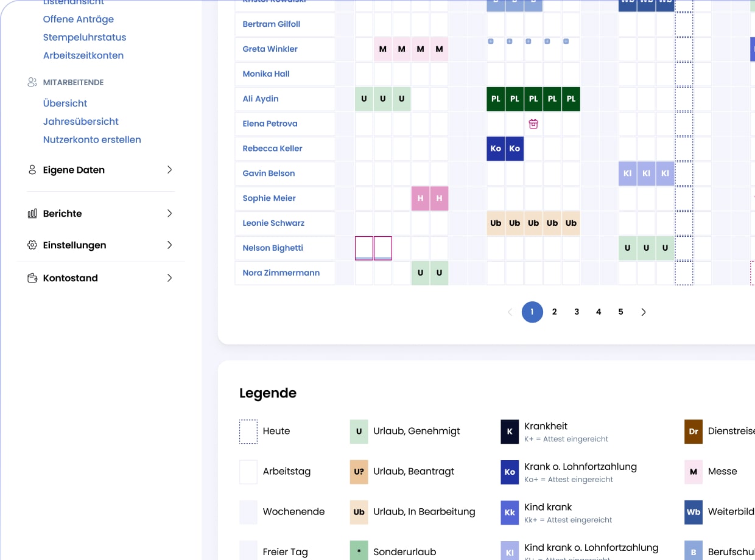Click the first plus marker in Greta Winkler's row
This screenshot has height=560, width=755.
[x=491, y=41]
